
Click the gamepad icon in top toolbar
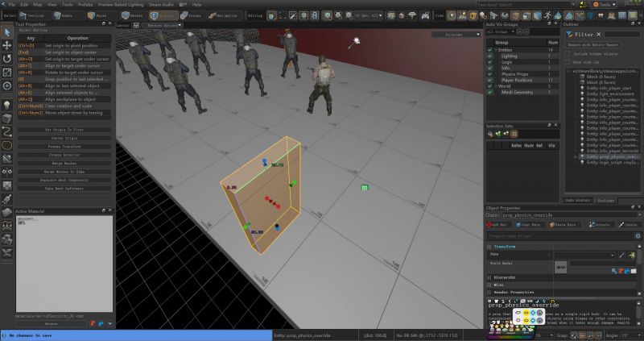point(425,15)
